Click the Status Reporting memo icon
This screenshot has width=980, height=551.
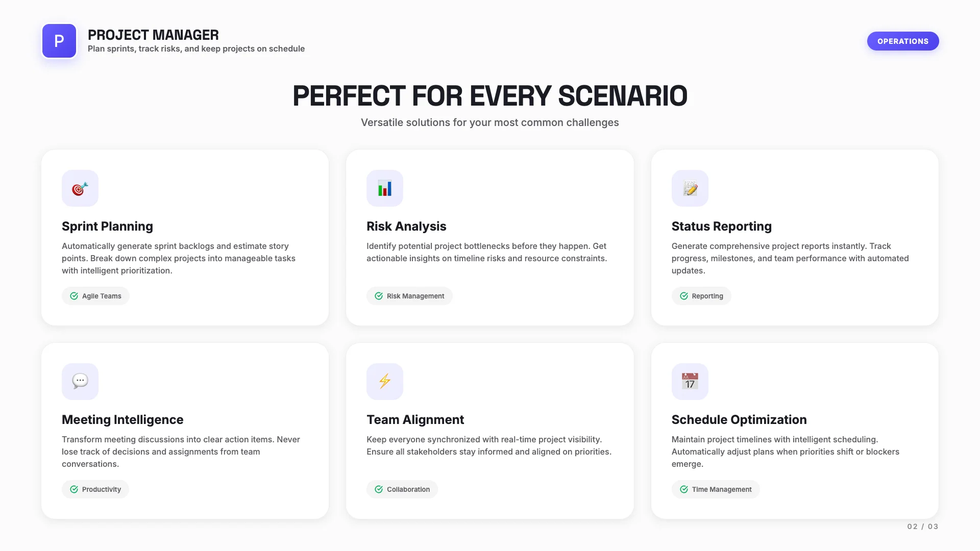(690, 188)
